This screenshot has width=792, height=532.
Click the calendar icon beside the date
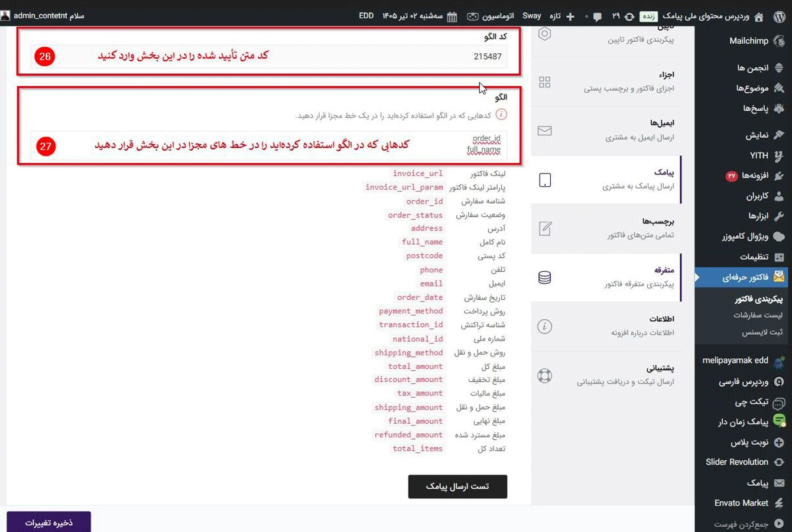tap(452, 17)
